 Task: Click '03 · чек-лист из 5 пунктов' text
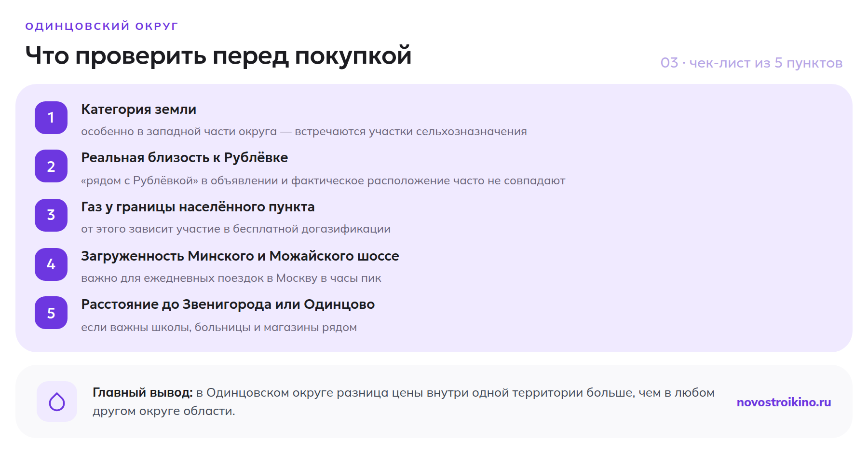tap(751, 63)
